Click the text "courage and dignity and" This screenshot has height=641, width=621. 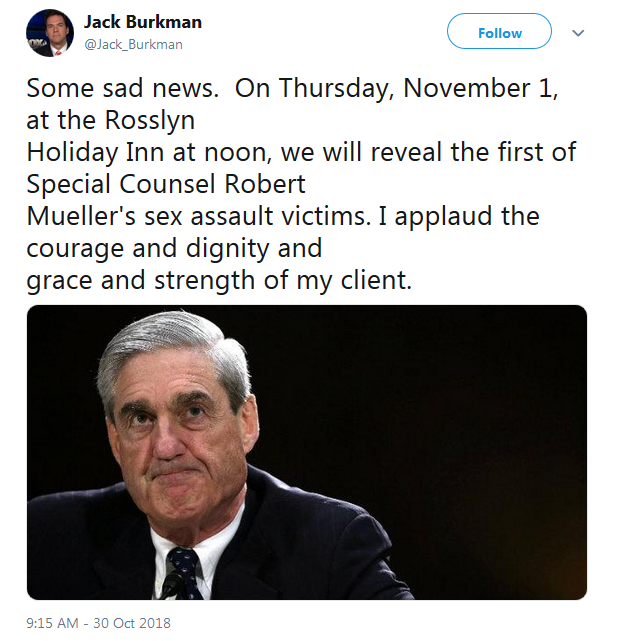click(174, 249)
